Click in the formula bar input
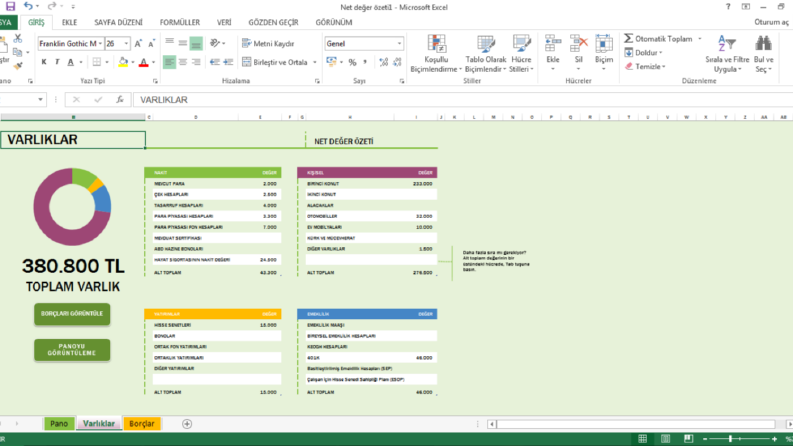Image resolution: width=793 pixels, height=446 pixels. click(461, 100)
